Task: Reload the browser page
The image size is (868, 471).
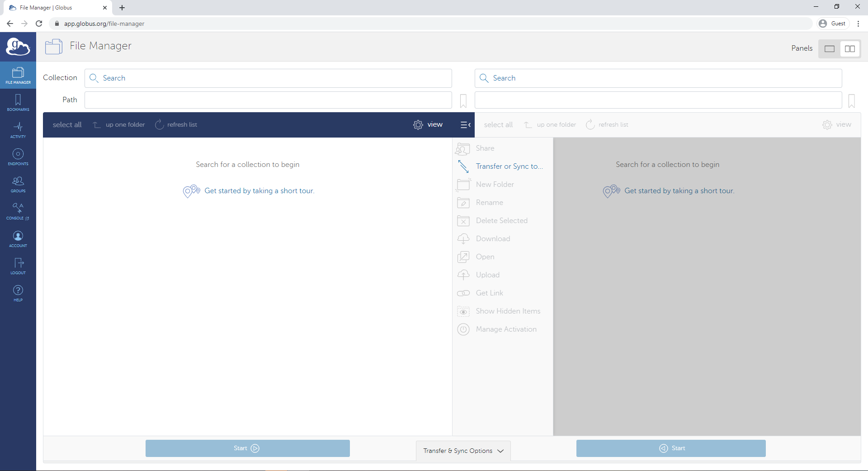Action: [39, 24]
